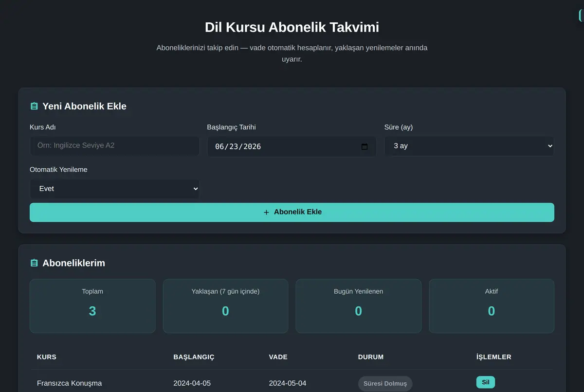This screenshot has width=584, height=392.
Task: Click the Süre (ay) label
Action: coord(399,127)
